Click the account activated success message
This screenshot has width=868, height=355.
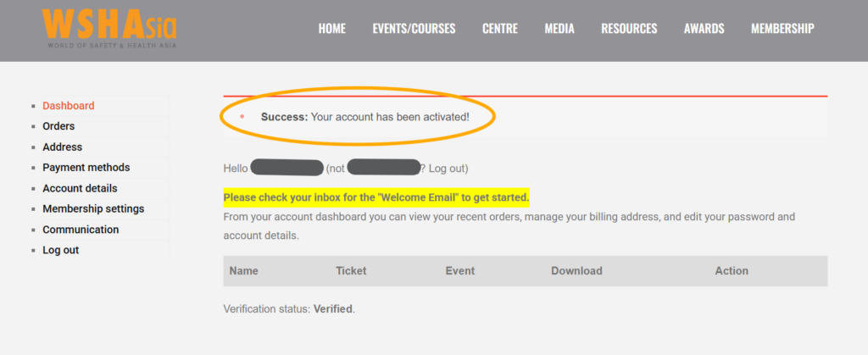364,116
